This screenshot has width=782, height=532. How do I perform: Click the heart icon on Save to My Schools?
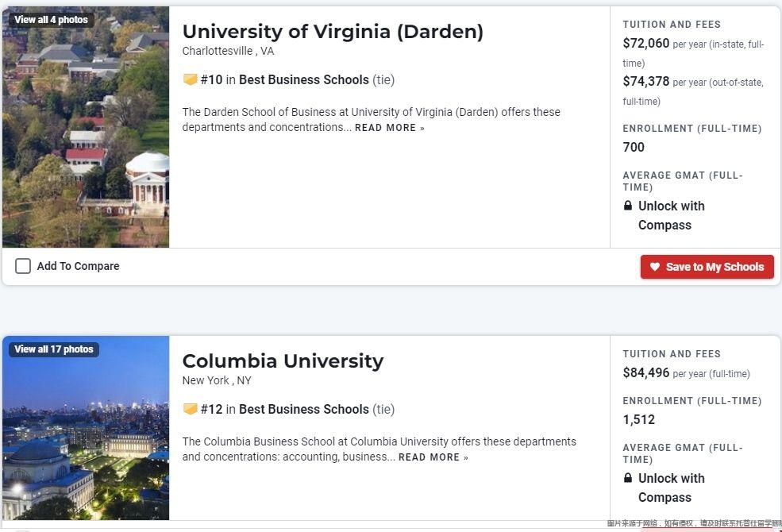click(655, 267)
